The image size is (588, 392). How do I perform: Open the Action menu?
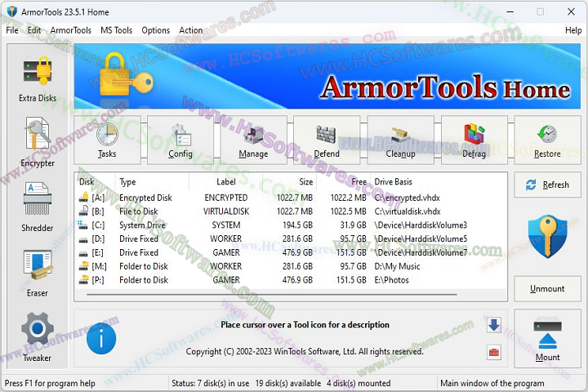click(191, 30)
